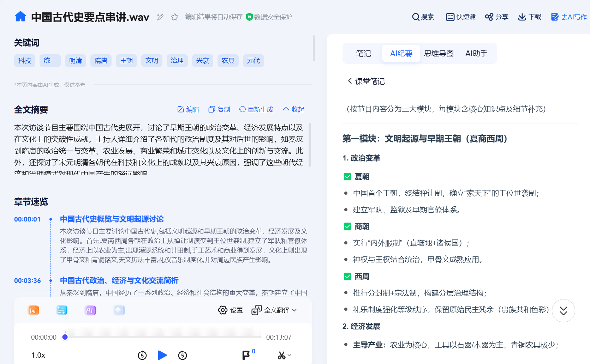Click the purple AI icon in the toolbar
The width and height of the screenshot is (590, 364).
90,310
